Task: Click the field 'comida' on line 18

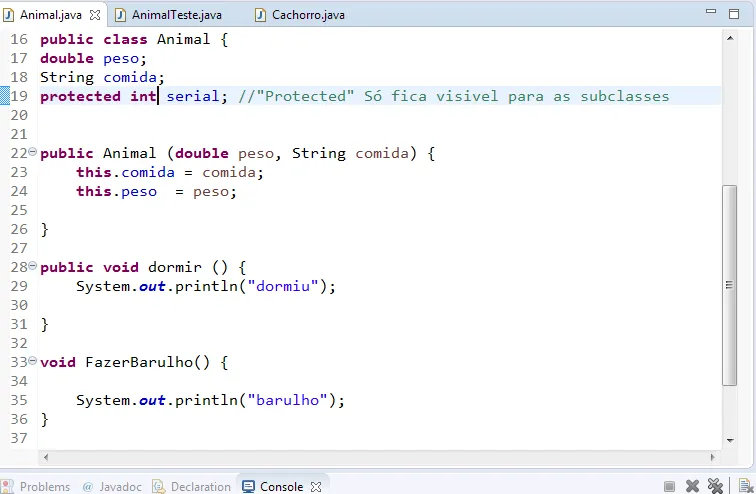Action: 130,77
